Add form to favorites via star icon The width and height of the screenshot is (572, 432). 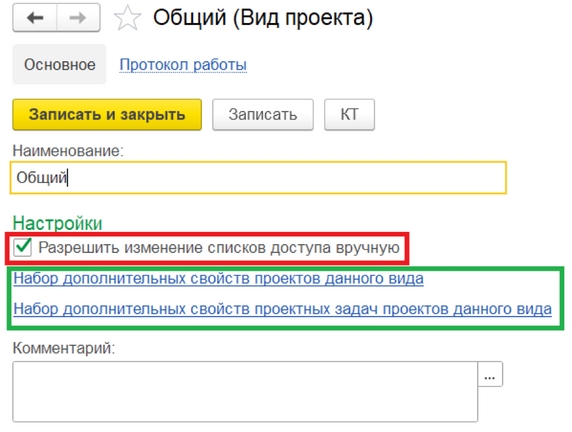[127, 18]
